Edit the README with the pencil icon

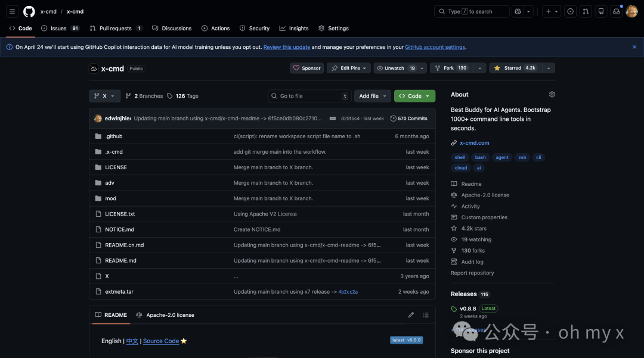coord(410,315)
